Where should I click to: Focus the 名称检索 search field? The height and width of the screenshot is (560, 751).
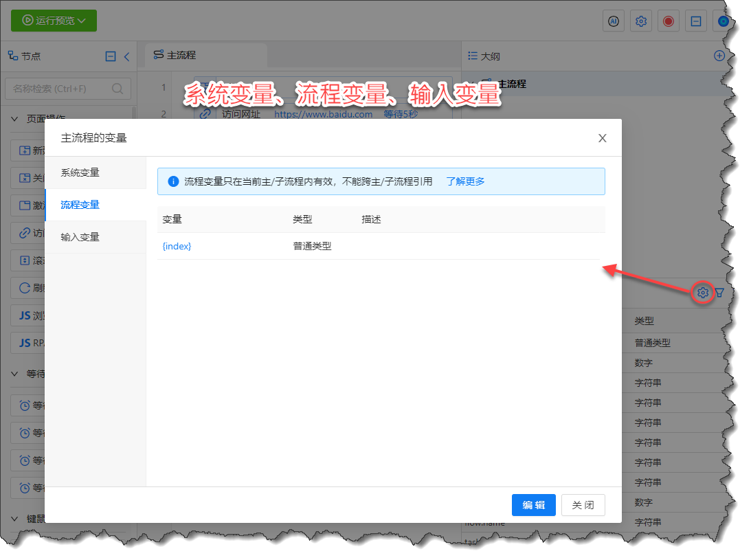tap(68, 89)
